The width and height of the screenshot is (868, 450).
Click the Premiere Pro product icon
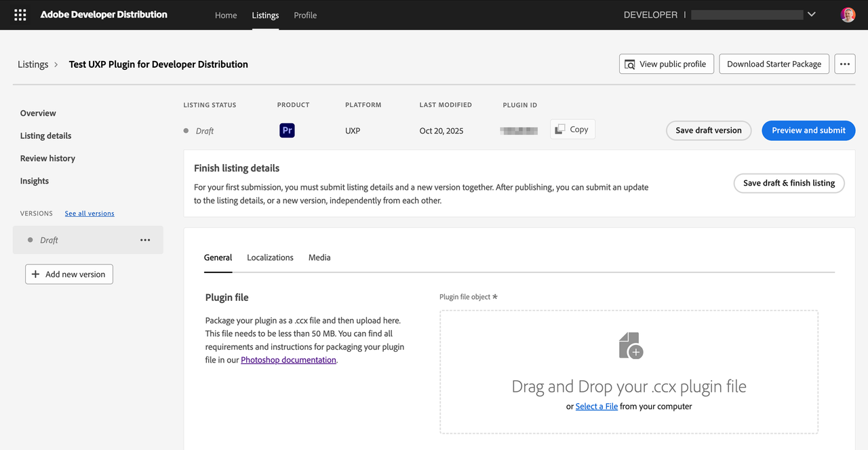[287, 131]
